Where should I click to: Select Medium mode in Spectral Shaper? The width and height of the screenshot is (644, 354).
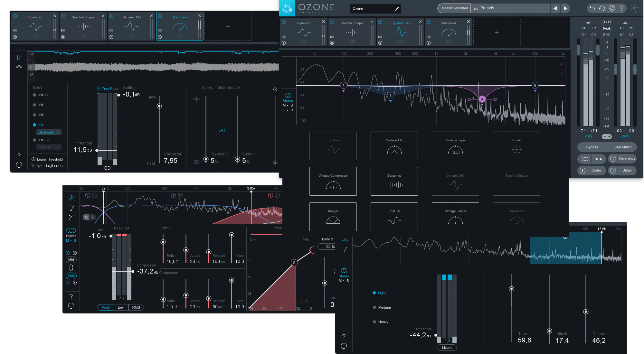(x=382, y=307)
